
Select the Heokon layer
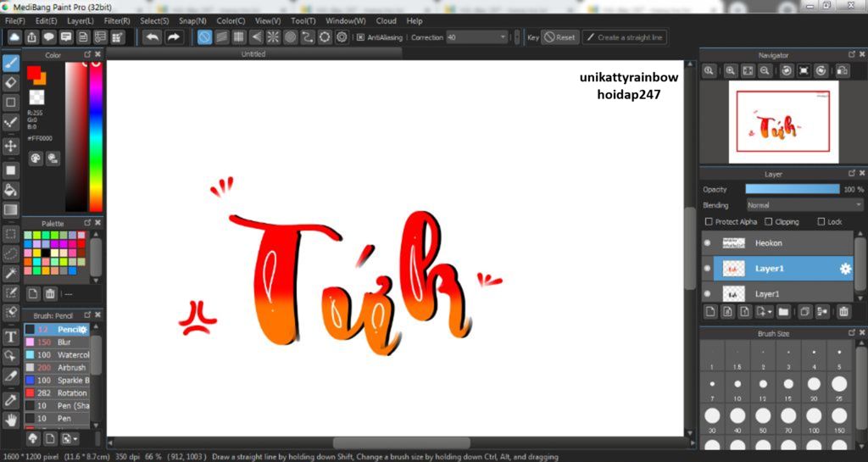tap(778, 243)
